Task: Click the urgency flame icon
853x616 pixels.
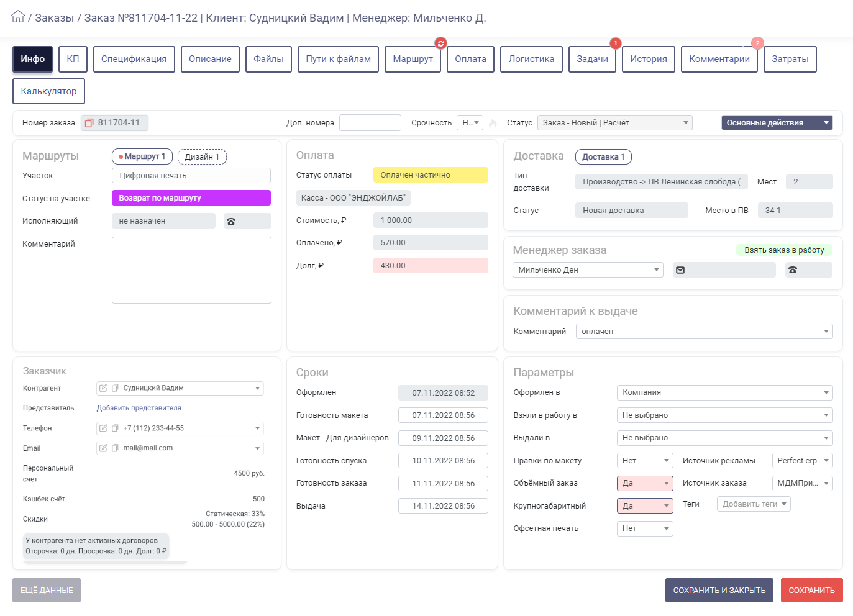Action: point(493,123)
